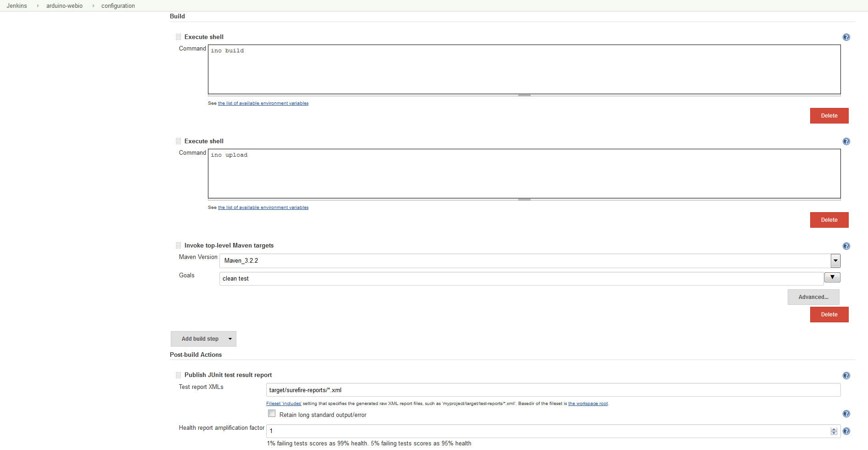The width and height of the screenshot is (868, 450).
Task: Open the Add build step dropdown
Action: tap(203, 339)
